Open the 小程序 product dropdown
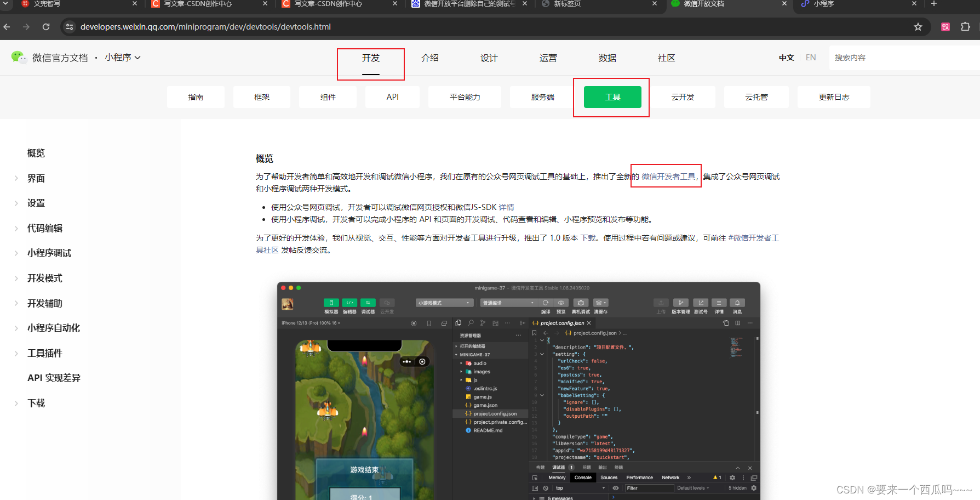Viewport: 980px width, 500px height. (123, 58)
